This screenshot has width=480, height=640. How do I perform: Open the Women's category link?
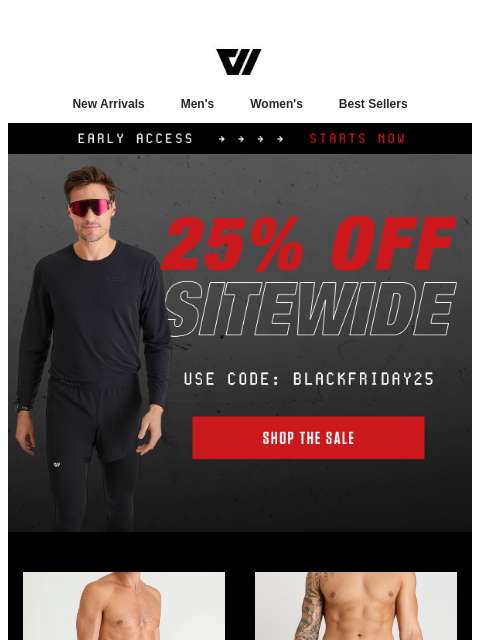pos(276,104)
